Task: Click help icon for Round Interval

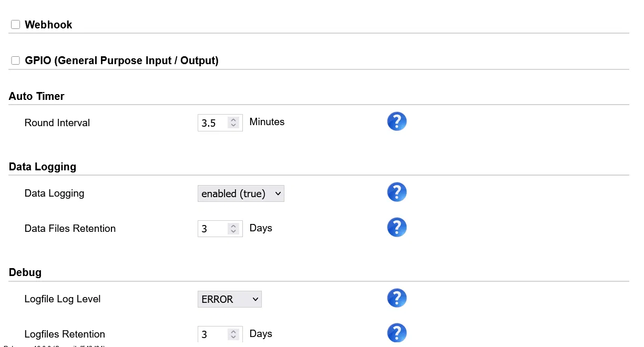Action: [397, 121]
